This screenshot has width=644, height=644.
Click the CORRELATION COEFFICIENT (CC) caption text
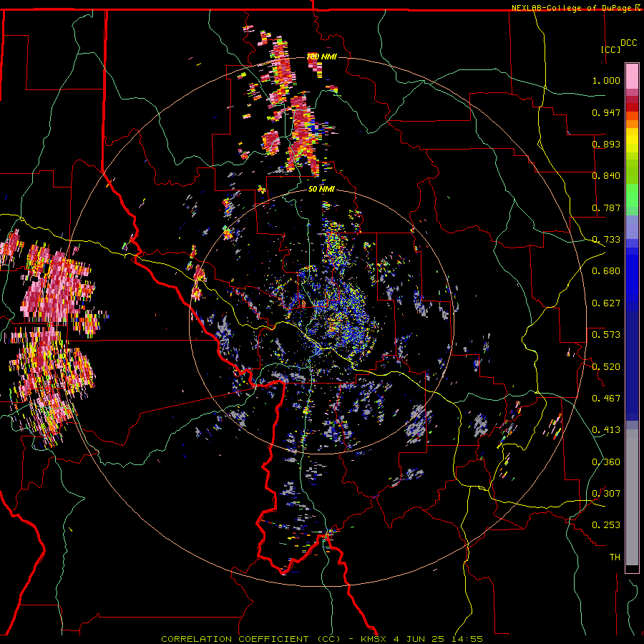[x=251, y=639]
